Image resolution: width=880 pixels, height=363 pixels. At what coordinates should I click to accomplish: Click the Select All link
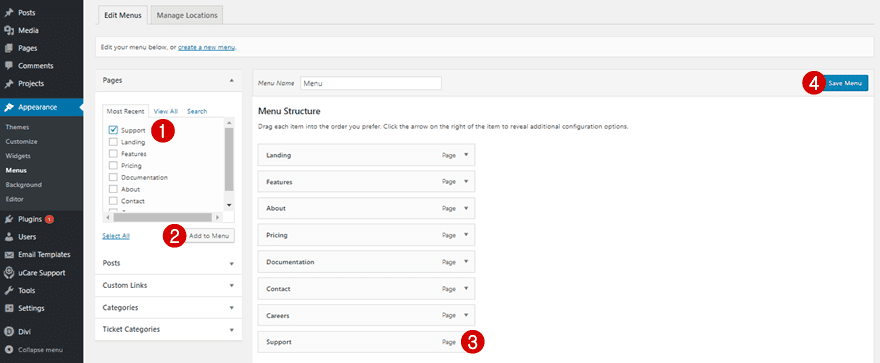click(116, 236)
